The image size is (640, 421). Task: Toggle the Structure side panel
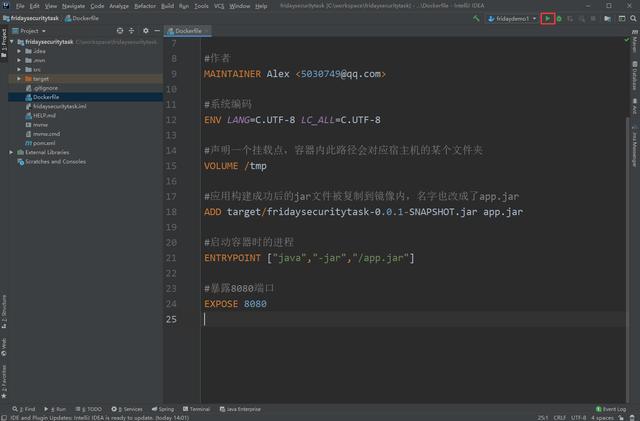(x=4, y=312)
